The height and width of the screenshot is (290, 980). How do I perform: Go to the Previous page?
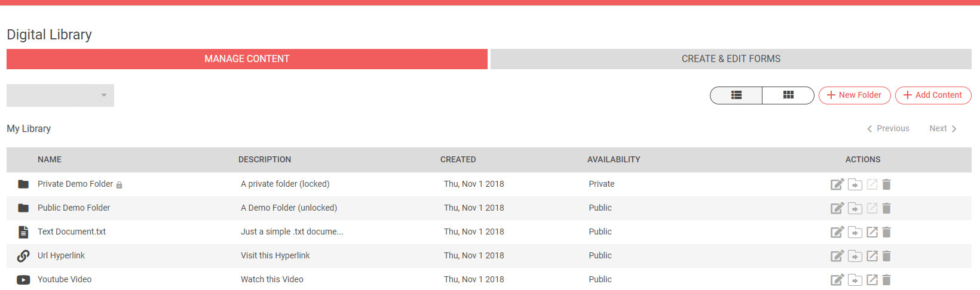[x=888, y=129]
